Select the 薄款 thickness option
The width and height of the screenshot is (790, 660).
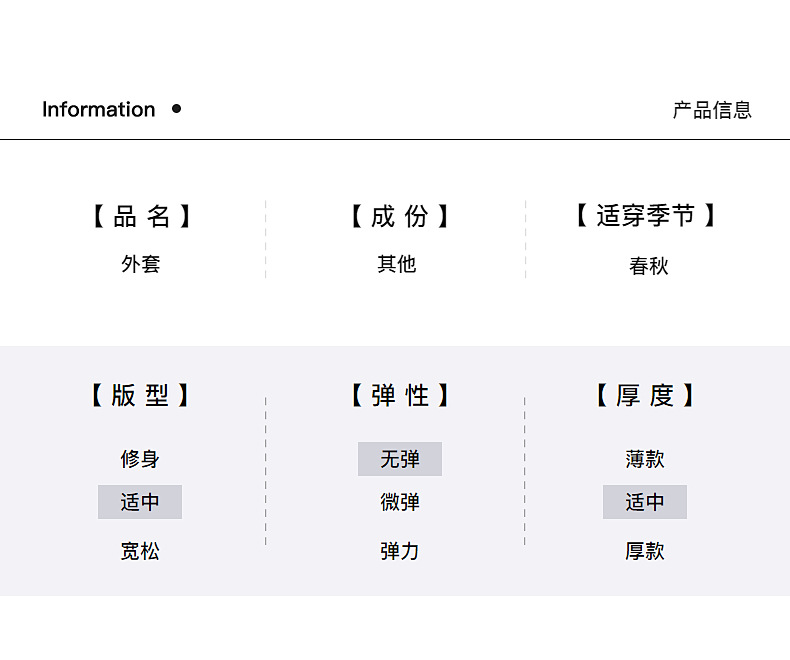[x=645, y=459]
